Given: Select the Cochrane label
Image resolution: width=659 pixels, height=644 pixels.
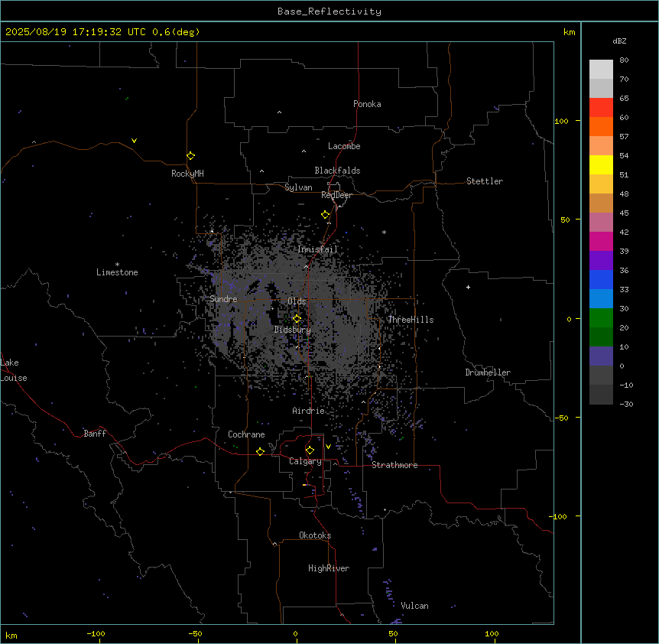Looking at the screenshot, I should pos(246,434).
